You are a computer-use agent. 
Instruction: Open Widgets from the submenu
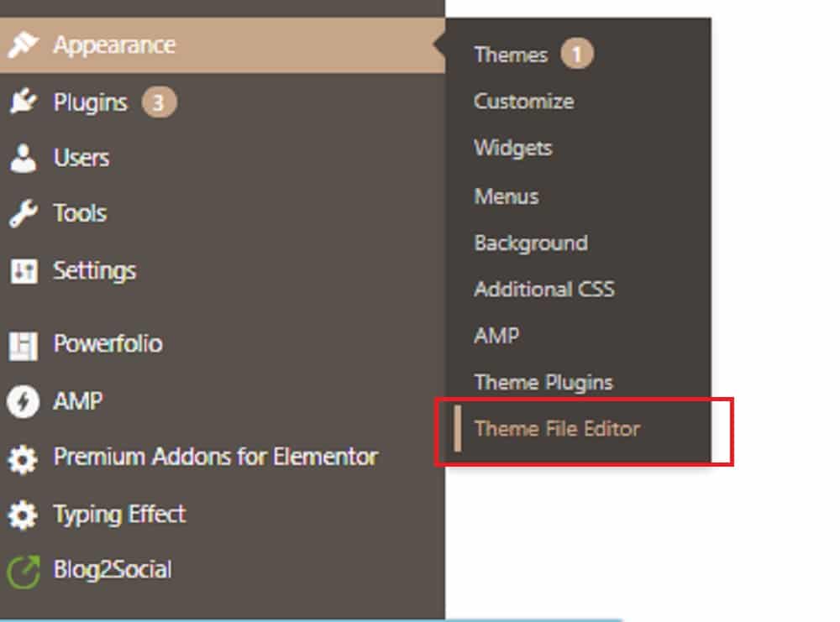[x=512, y=149]
